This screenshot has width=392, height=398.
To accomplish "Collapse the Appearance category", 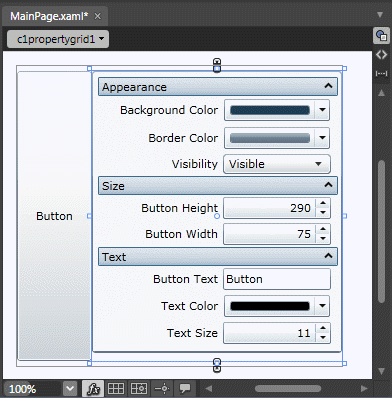I will pyautogui.click(x=328, y=86).
